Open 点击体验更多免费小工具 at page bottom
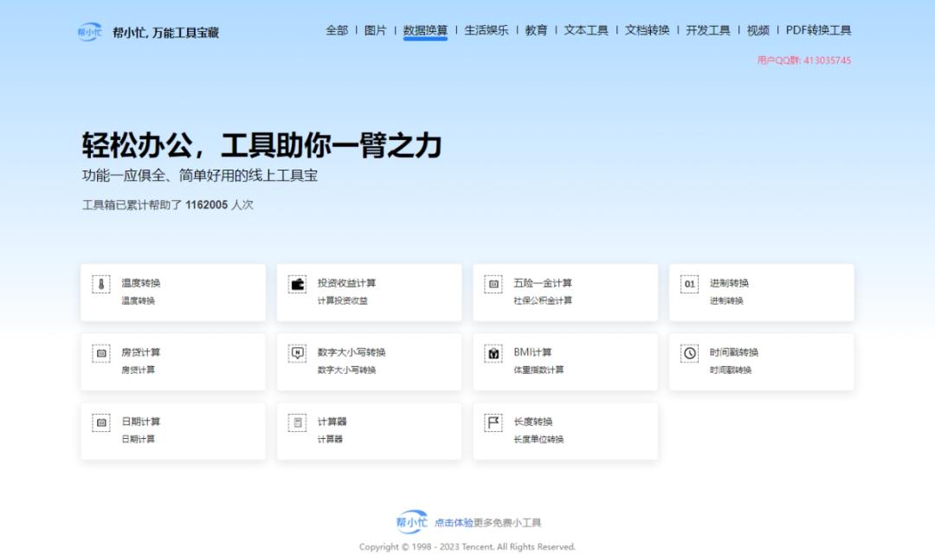 tap(487, 523)
